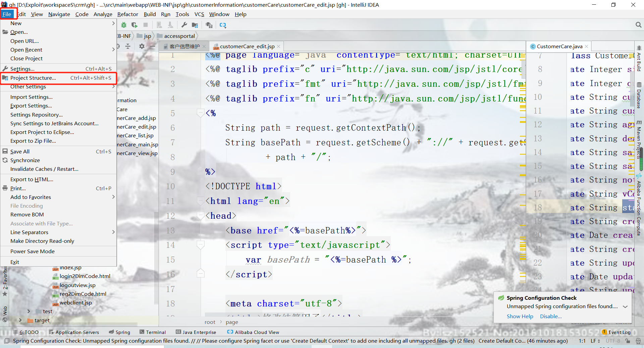Switch to the customerCare_edit.jsp editor tab
This screenshot has width=644, height=348.
[x=247, y=47]
